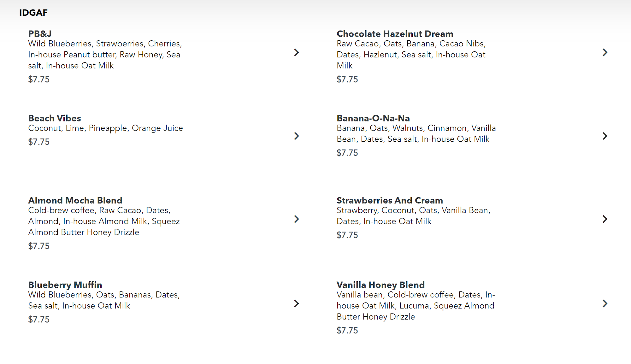Open the Chocolate Hazelnut Dream chevron arrow
This screenshot has height=364, width=631.
point(604,52)
